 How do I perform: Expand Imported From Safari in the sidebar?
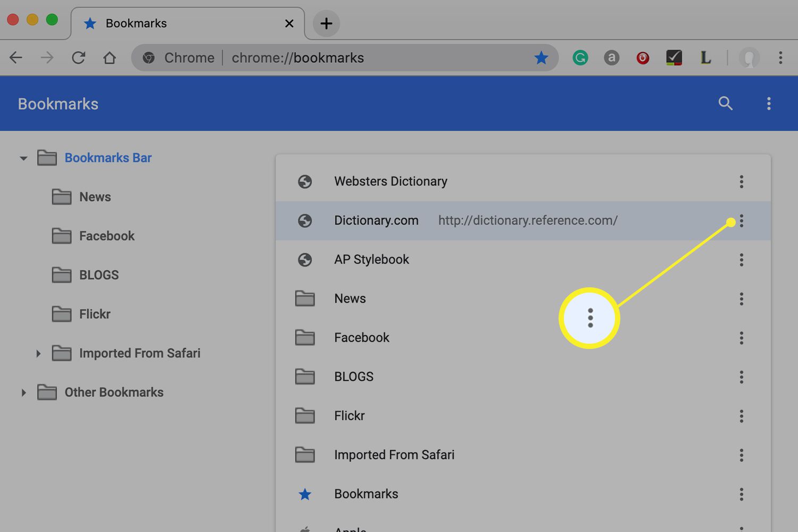(38, 353)
